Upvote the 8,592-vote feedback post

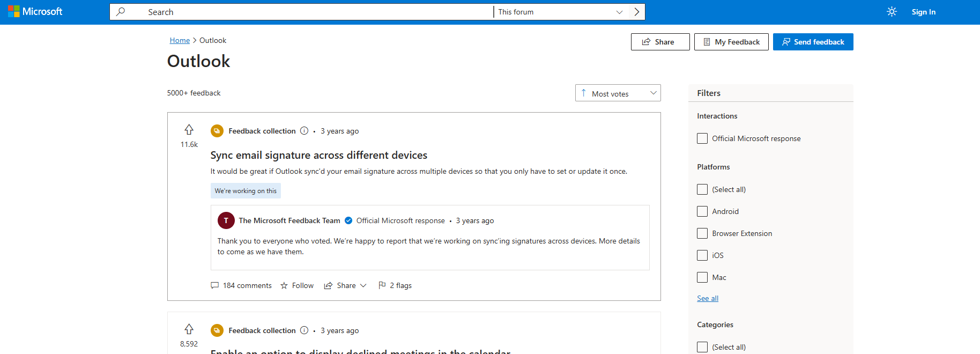[x=189, y=329]
